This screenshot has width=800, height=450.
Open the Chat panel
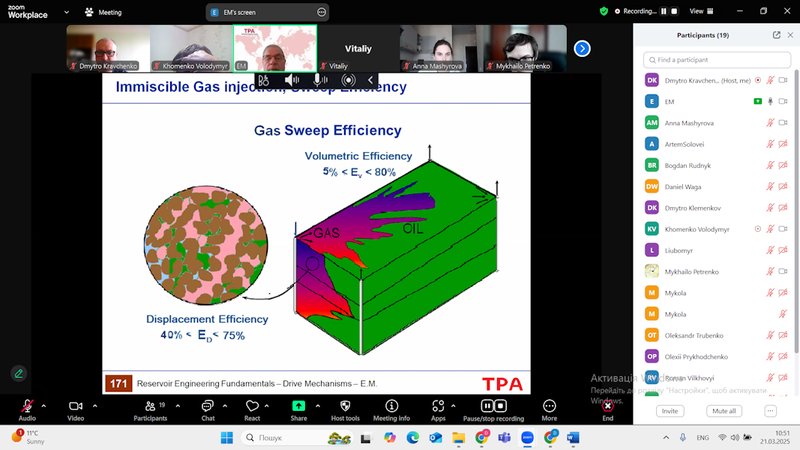coord(208,410)
